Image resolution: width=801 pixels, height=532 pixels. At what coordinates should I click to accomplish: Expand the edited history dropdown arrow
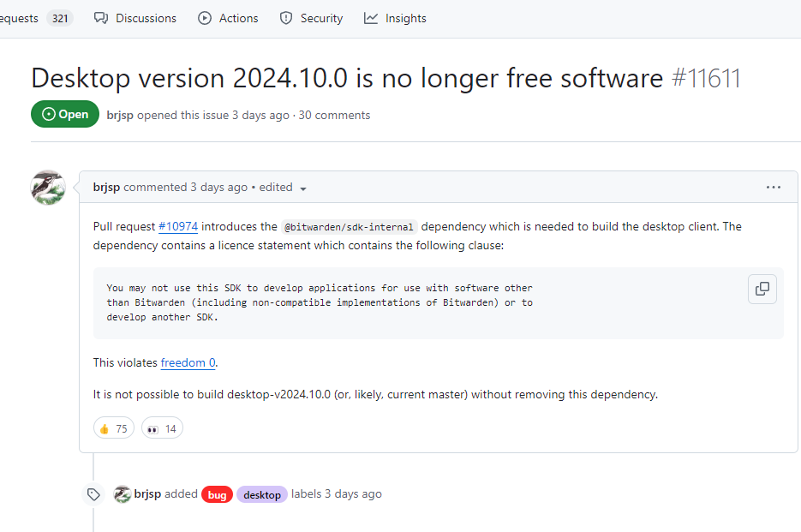point(303,188)
